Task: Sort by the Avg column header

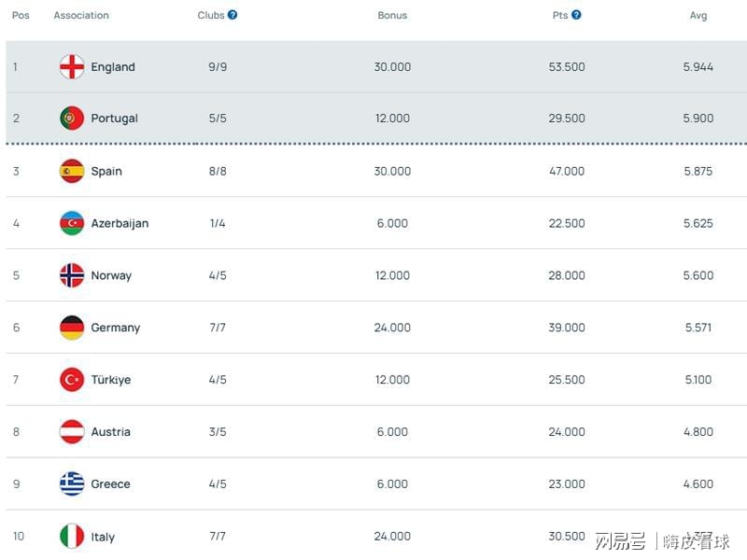Action: [698, 15]
